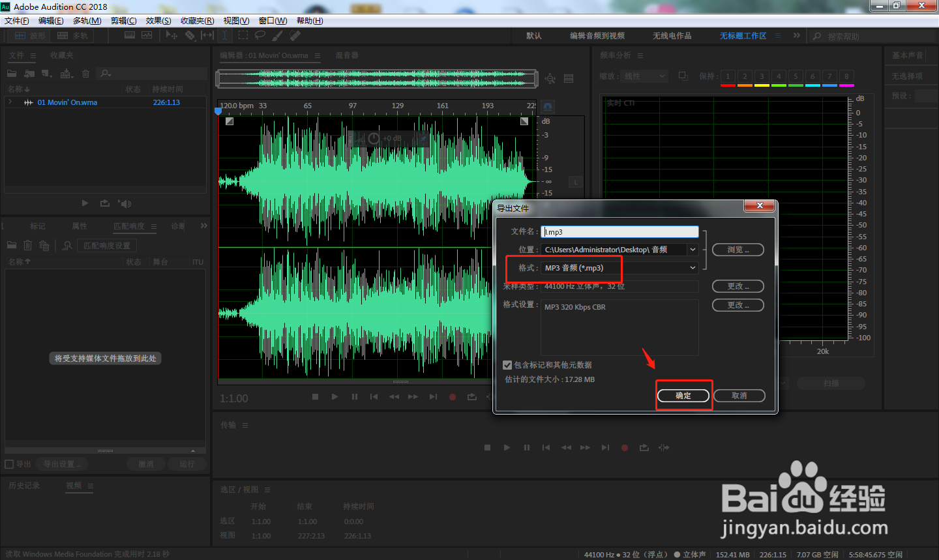Viewport: 939px width, 560px height.
Task: Select the Slip tool
Action: 207,35
